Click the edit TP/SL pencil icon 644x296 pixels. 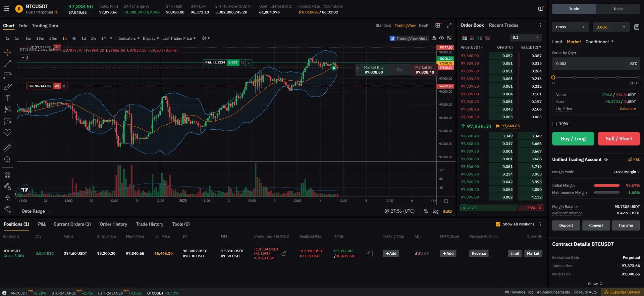point(369,253)
